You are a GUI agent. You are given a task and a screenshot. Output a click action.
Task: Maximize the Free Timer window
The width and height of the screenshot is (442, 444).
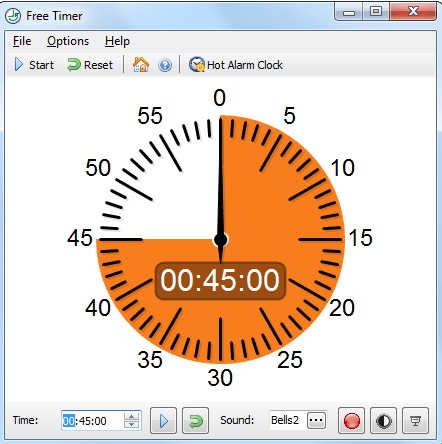tap(376, 12)
